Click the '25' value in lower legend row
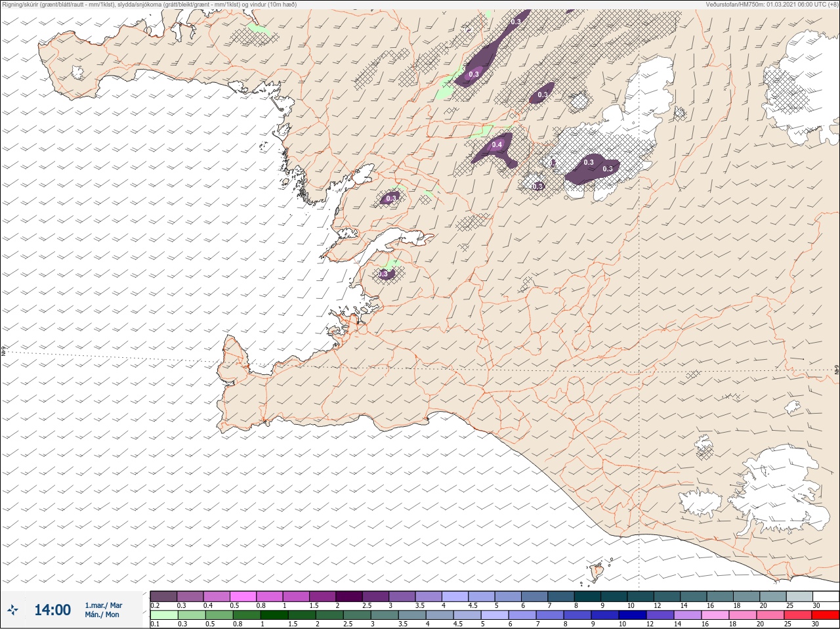This screenshot has height=629, width=840. (x=788, y=624)
